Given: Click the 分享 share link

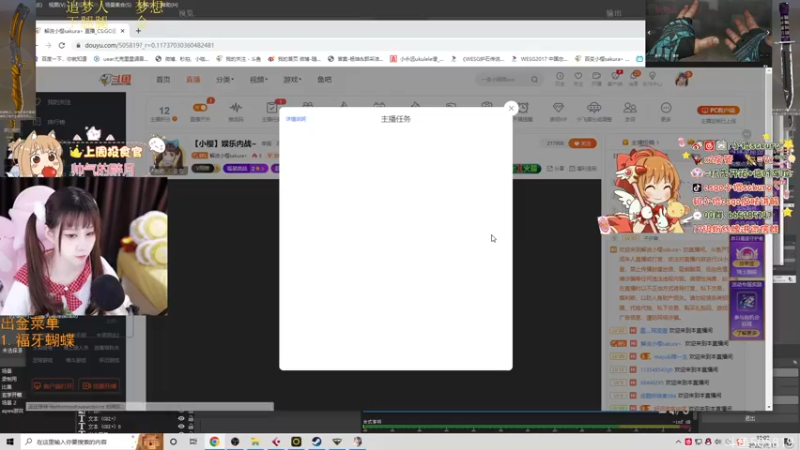Looking at the screenshot, I should point(556,168).
